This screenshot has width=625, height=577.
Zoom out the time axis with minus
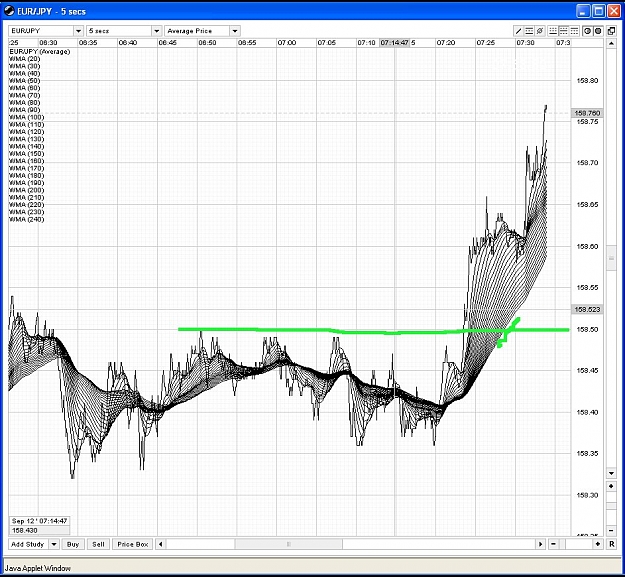coord(553,544)
